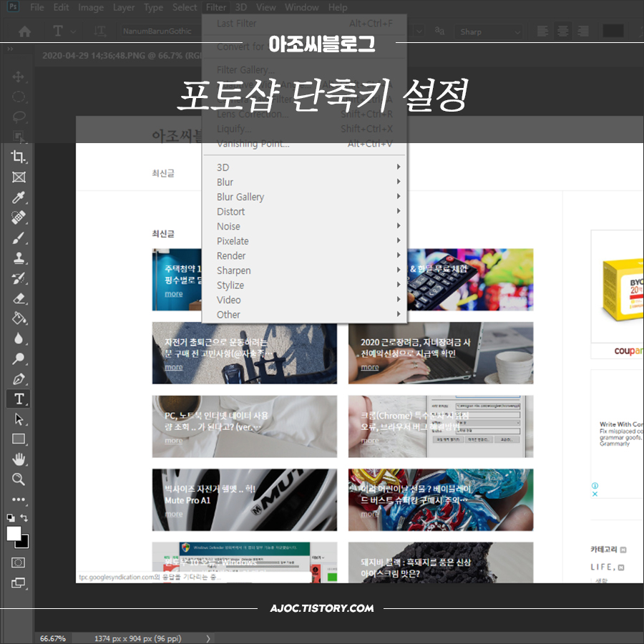This screenshot has width=644, height=644.
Task: Expand the Blur Gallery submenu
Action: click(x=304, y=197)
